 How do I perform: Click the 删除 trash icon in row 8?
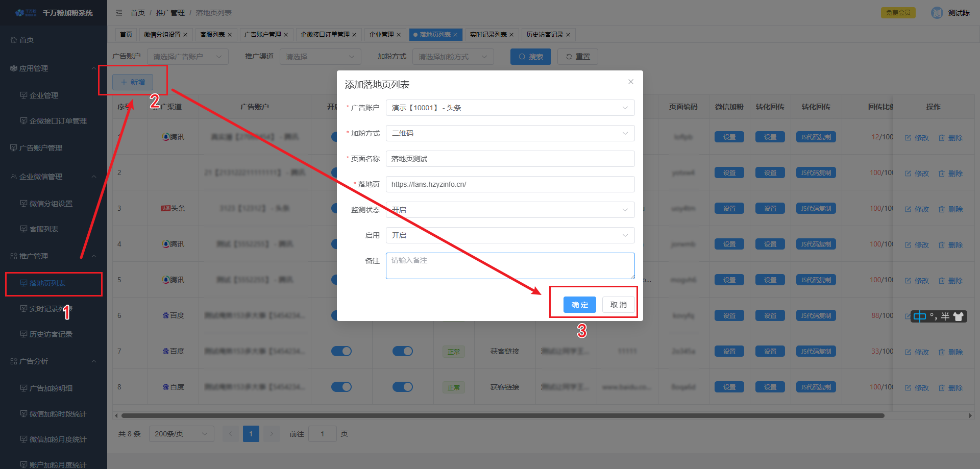(942, 388)
